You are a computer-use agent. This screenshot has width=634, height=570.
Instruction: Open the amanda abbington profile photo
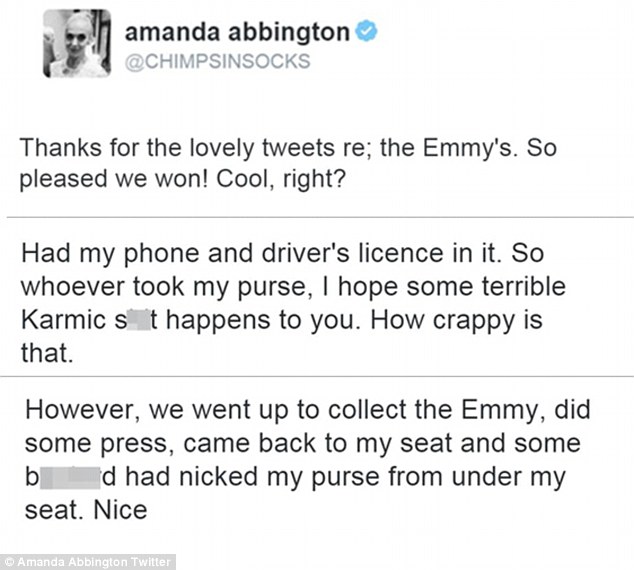pyautogui.click(x=76, y=48)
